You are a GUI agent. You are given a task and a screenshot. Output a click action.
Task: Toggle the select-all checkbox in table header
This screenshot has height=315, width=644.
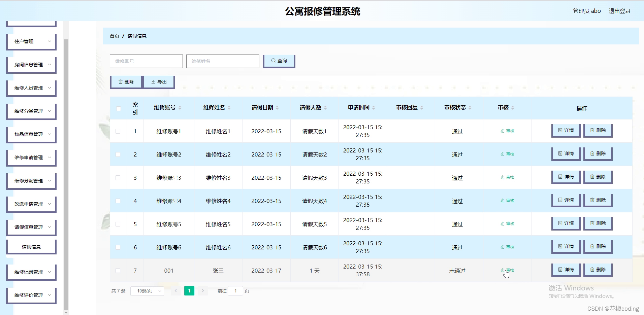point(118,108)
